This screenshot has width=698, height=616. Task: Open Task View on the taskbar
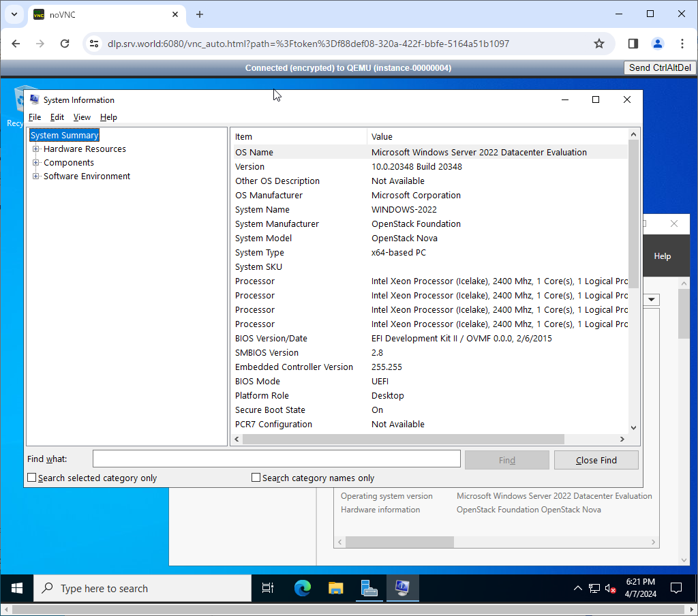267,589
